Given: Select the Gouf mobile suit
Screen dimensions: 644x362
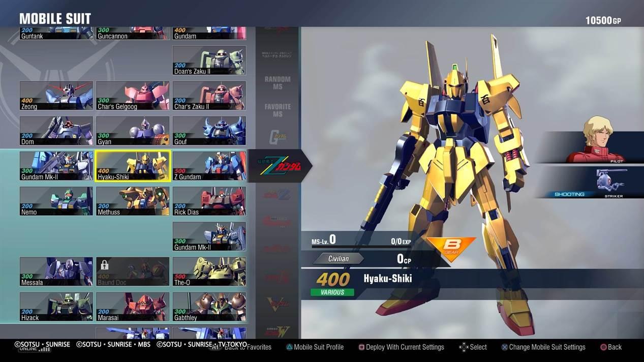Looking at the screenshot, I should 209,131.
